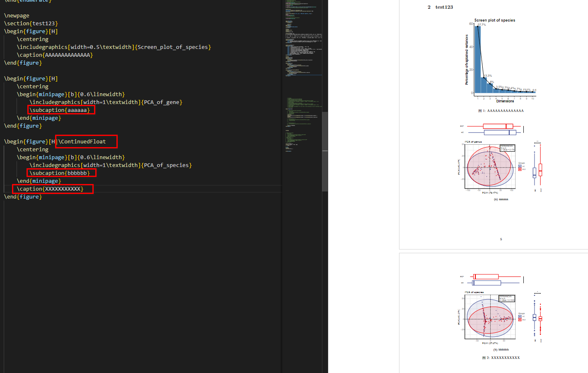The width and height of the screenshot is (588, 373).
Task: Click the \ContinuedFloat command in the editor
Action: 82,141
